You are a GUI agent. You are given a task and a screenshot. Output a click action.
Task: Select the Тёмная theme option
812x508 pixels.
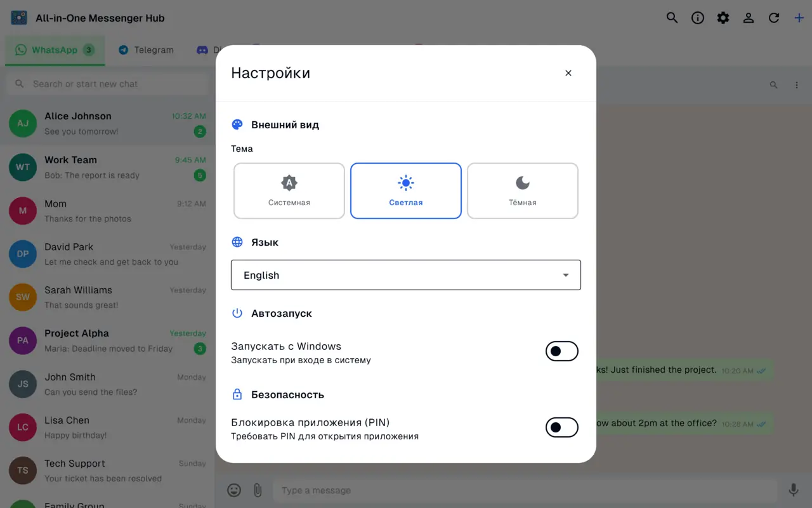point(523,191)
